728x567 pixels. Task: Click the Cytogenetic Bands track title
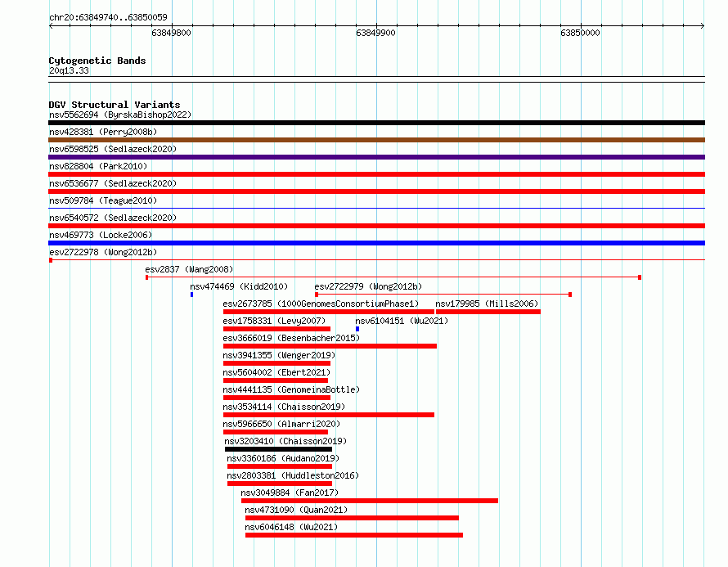pyautogui.click(x=97, y=61)
